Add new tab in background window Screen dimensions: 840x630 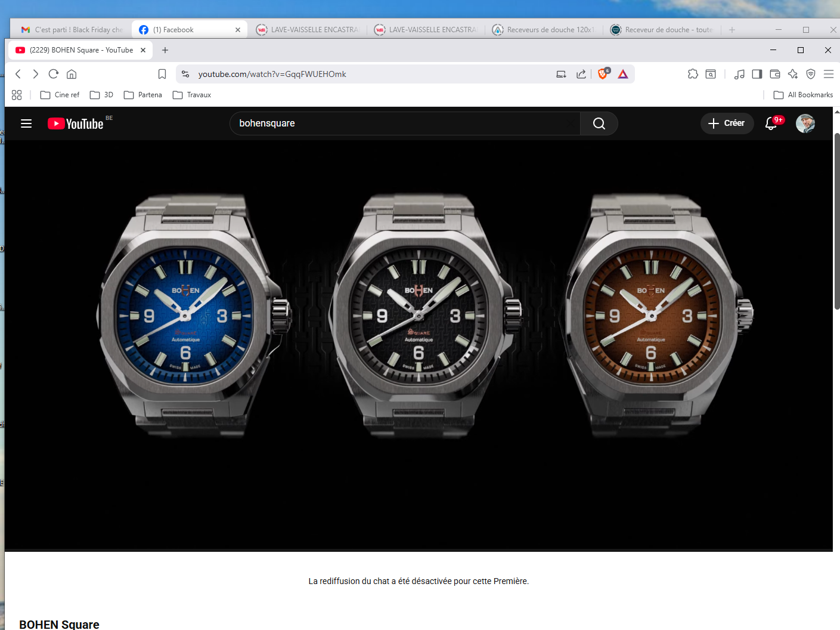[x=732, y=29]
